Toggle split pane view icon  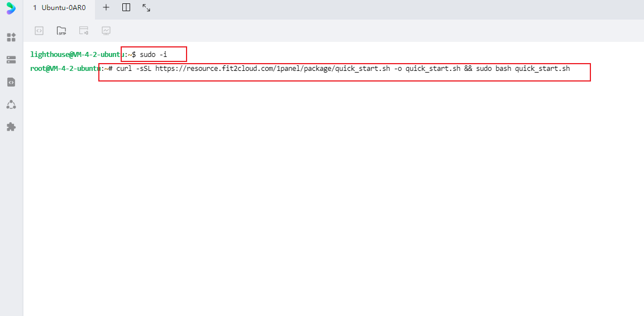point(126,7)
